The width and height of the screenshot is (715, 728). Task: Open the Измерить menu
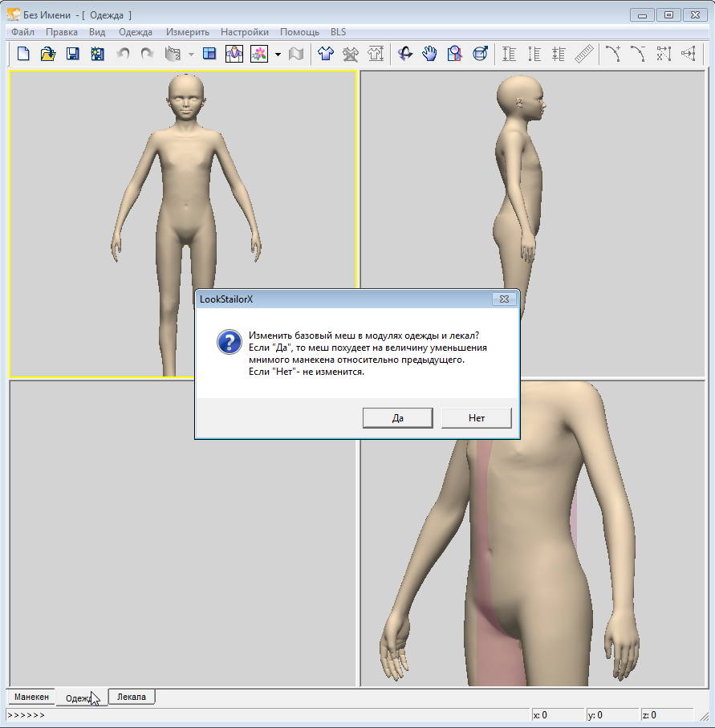coord(187,32)
